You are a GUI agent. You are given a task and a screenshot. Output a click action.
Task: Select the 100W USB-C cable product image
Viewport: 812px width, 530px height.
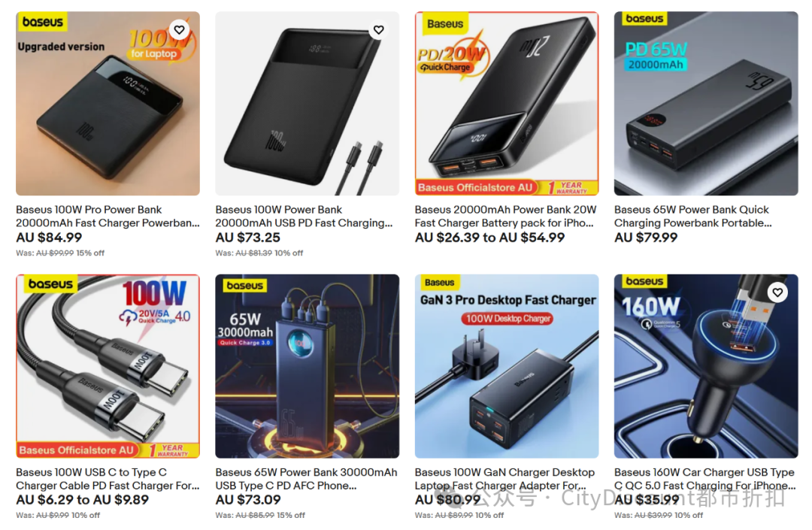[108, 366]
